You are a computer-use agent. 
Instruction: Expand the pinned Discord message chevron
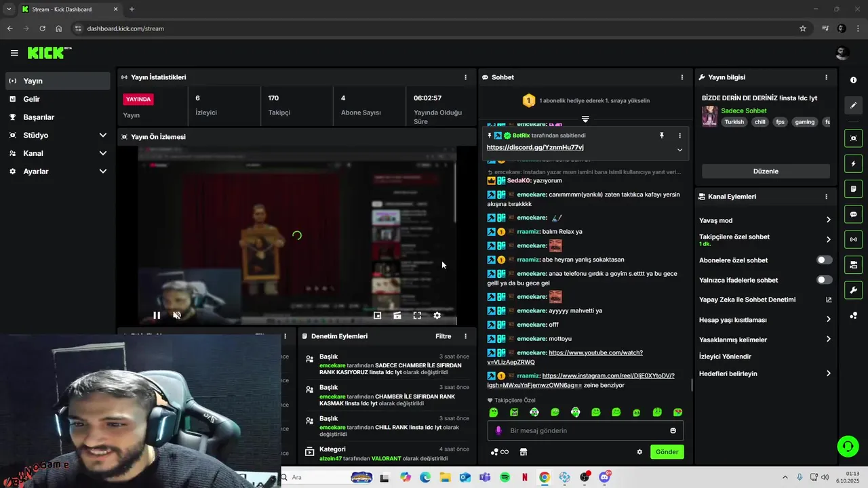[x=679, y=150]
